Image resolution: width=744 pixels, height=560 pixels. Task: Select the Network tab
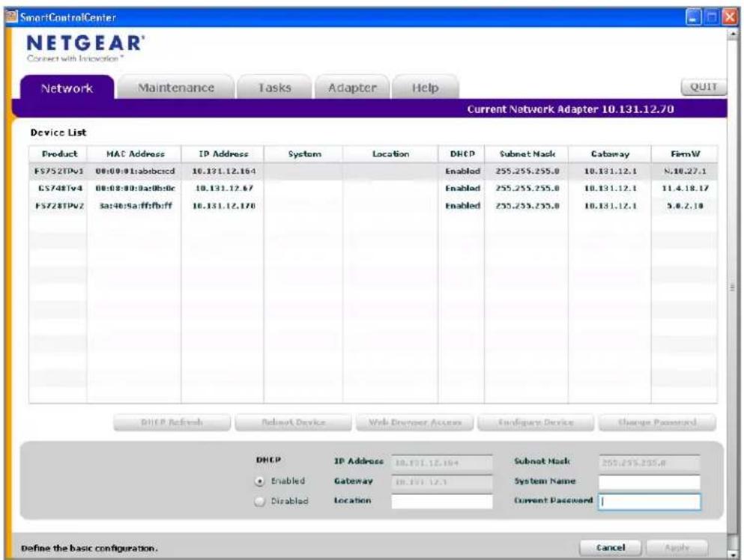pos(67,88)
